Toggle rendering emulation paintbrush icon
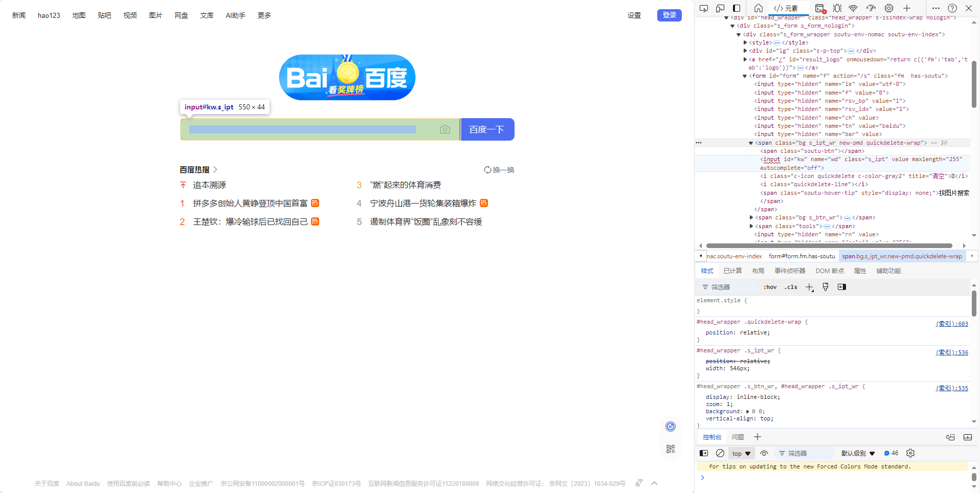980x493 pixels. pyautogui.click(x=826, y=287)
